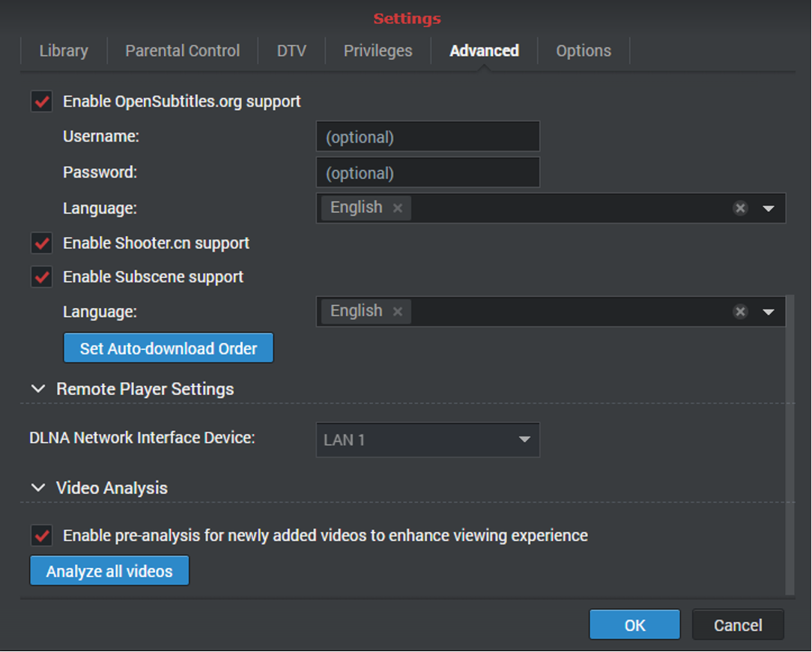
Task: Remove English tag from Subscene language
Action: click(x=398, y=312)
